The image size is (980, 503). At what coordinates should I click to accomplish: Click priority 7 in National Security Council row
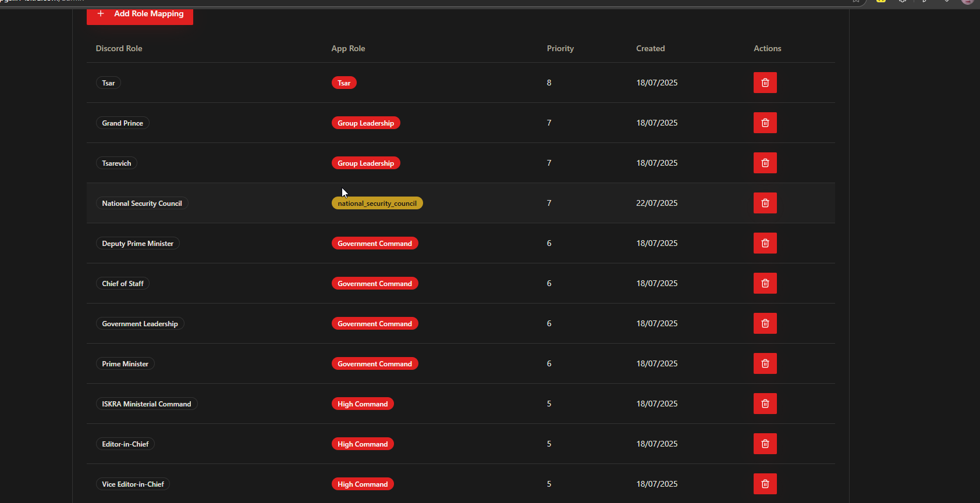pyautogui.click(x=549, y=203)
